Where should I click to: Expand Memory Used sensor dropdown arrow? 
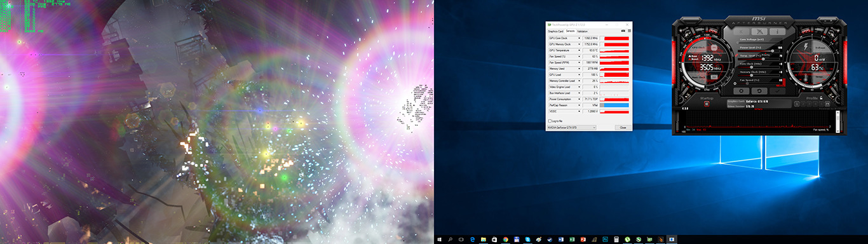tap(580, 69)
